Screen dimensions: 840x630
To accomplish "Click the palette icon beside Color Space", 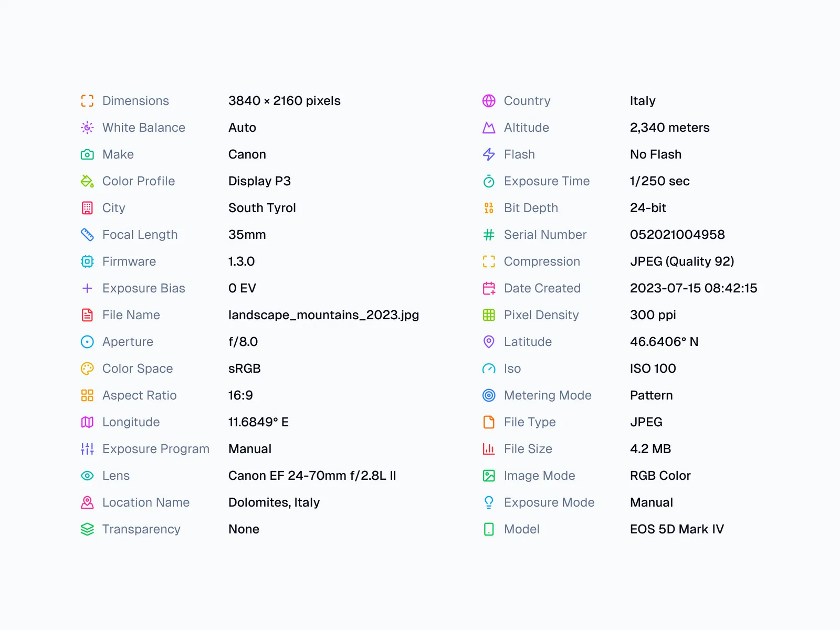I will click(87, 369).
